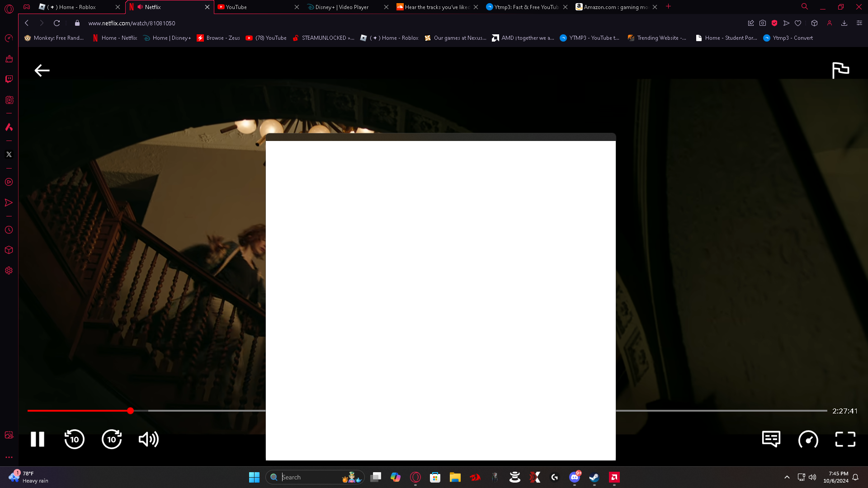Image resolution: width=868 pixels, height=488 pixels.
Task: Open Opera sidebar settings gear
Action: [9, 271]
